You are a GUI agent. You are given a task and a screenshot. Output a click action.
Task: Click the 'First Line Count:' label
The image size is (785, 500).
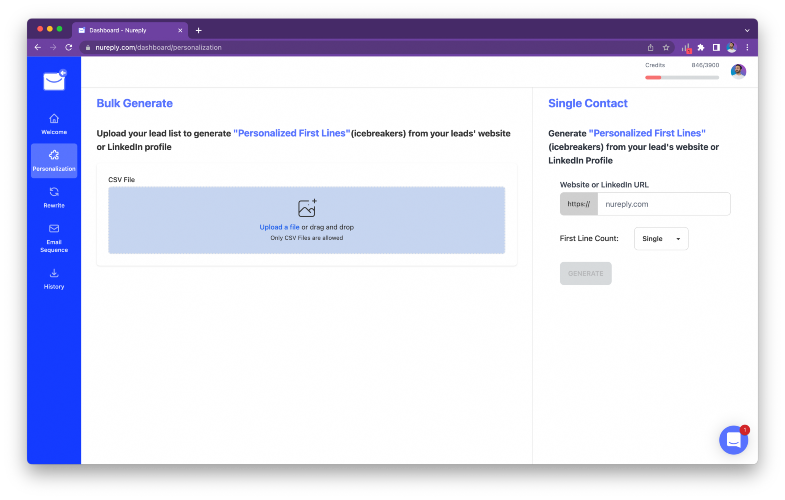589,238
